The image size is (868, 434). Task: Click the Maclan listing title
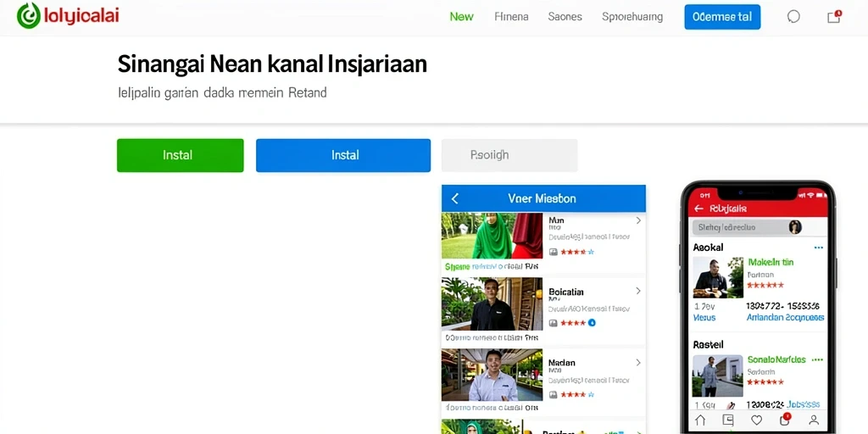[x=561, y=363]
